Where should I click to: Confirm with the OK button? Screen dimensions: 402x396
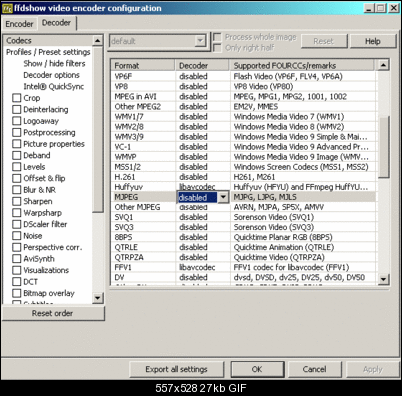pos(257,369)
